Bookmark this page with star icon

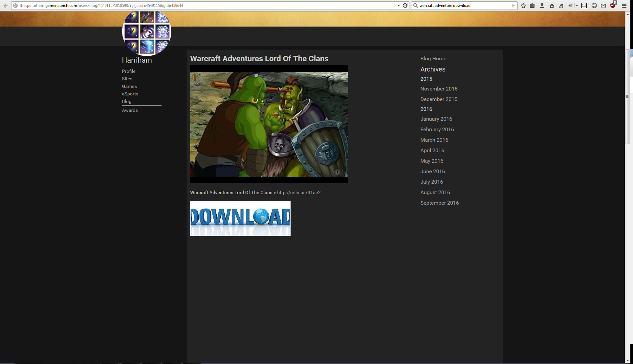[523, 6]
